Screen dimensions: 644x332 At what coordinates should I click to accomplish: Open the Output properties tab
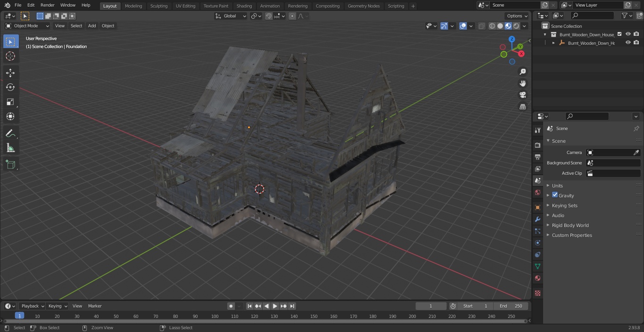pos(537,157)
